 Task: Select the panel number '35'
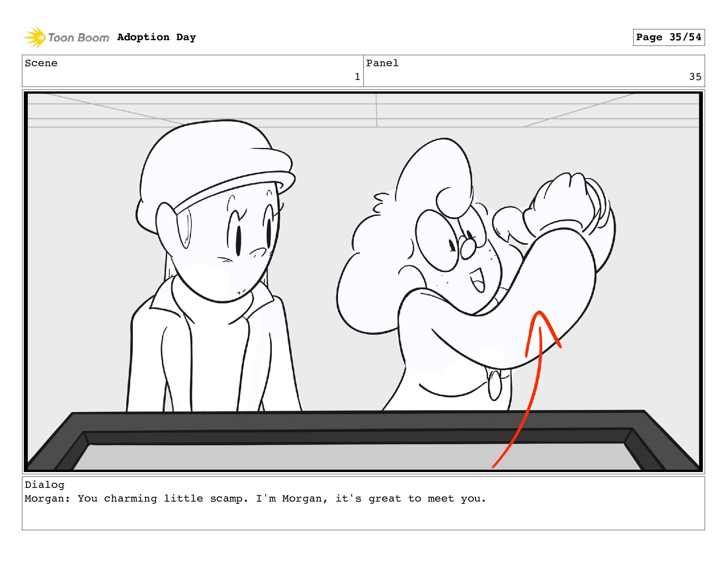tap(695, 77)
